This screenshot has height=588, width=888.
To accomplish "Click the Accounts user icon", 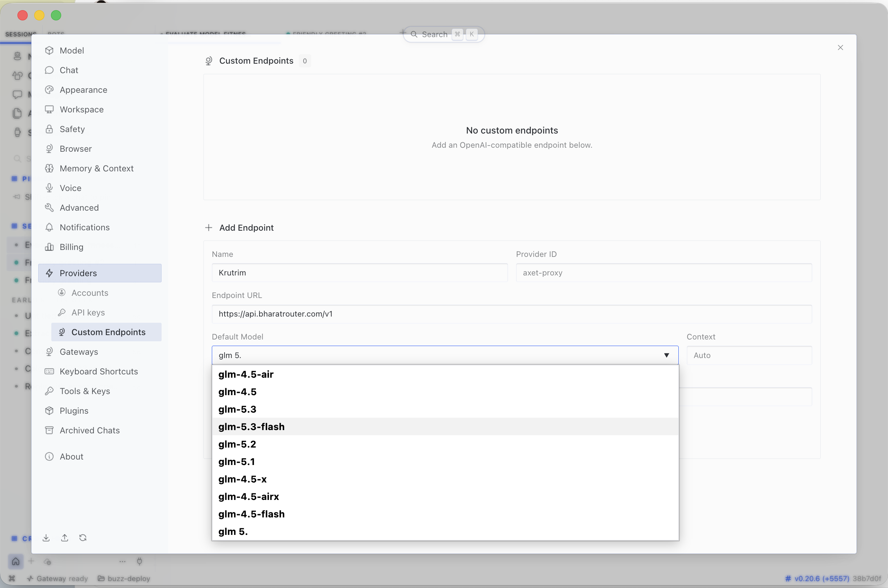I will (x=62, y=293).
